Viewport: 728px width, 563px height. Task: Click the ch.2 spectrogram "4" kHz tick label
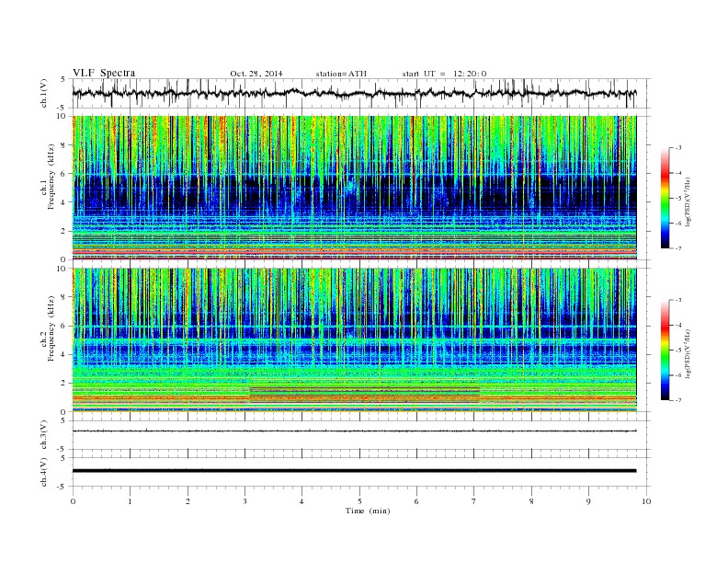click(63, 354)
